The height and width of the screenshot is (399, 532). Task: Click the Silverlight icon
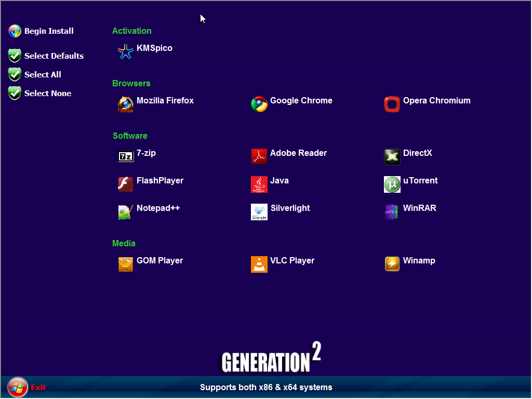coord(259,212)
